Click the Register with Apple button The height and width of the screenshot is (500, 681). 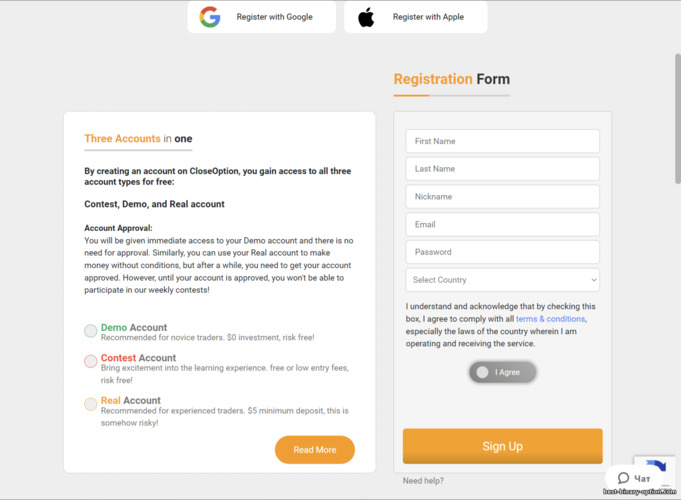click(x=416, y=17)
